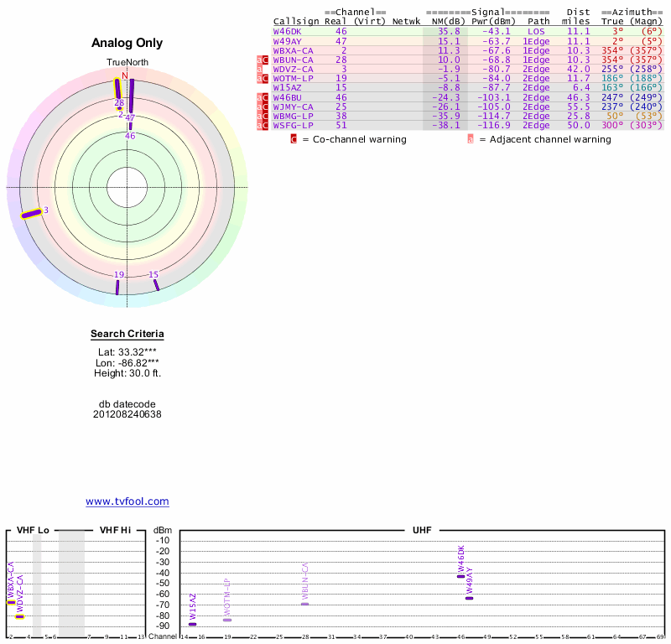Click the Adjacent channel warning legend icon

pos(471,139)
